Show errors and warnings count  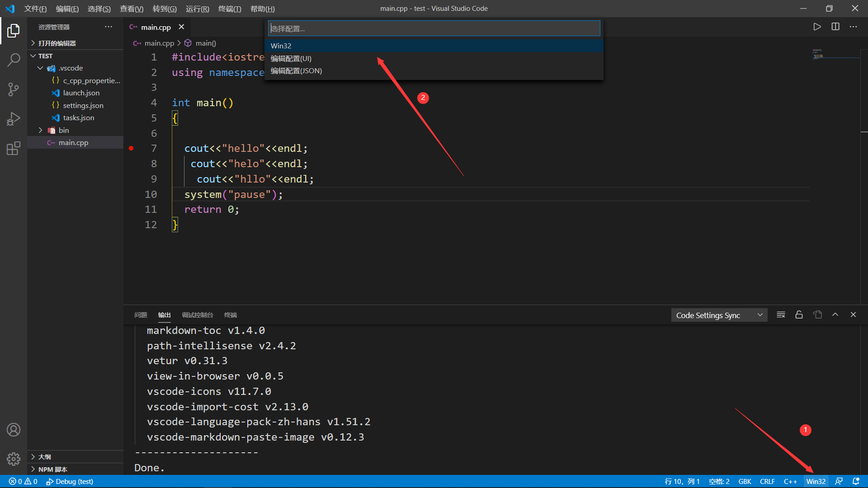tap(23, 481)
